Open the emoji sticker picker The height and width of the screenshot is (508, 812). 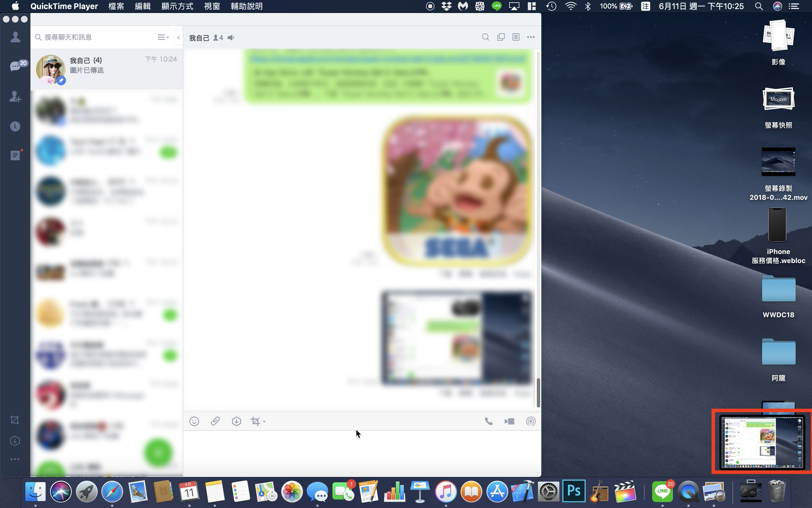click(194, 421)
